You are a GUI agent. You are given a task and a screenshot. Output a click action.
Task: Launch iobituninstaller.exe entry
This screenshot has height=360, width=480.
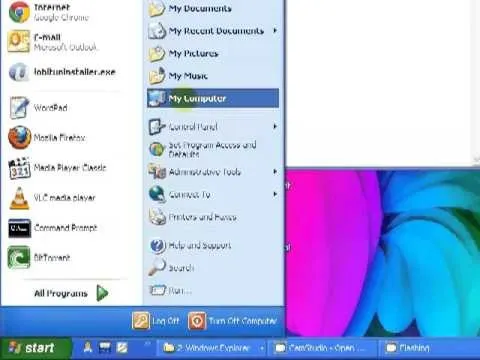pyautogui.click(x=62, y=72)
